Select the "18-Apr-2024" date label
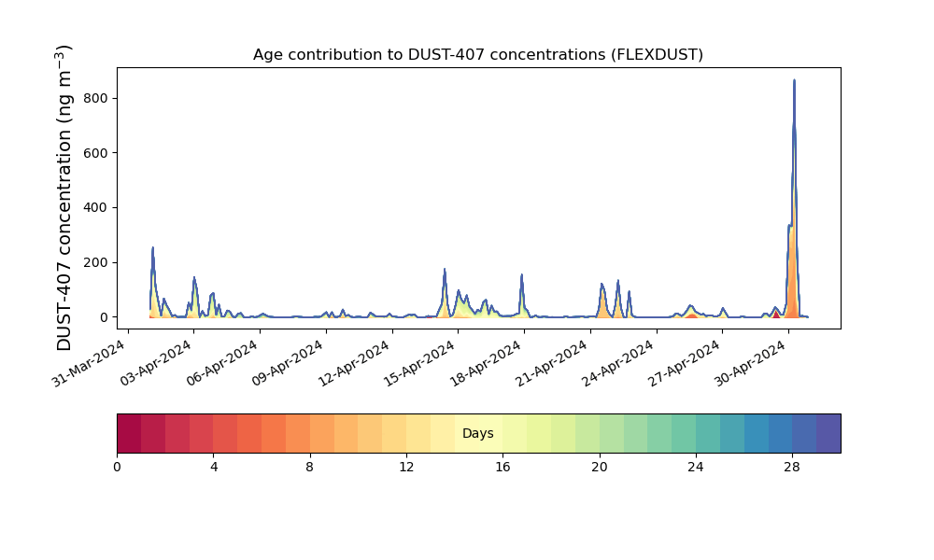Image resolution: width=934 pixels, height=560 pixels. (487, 363)
